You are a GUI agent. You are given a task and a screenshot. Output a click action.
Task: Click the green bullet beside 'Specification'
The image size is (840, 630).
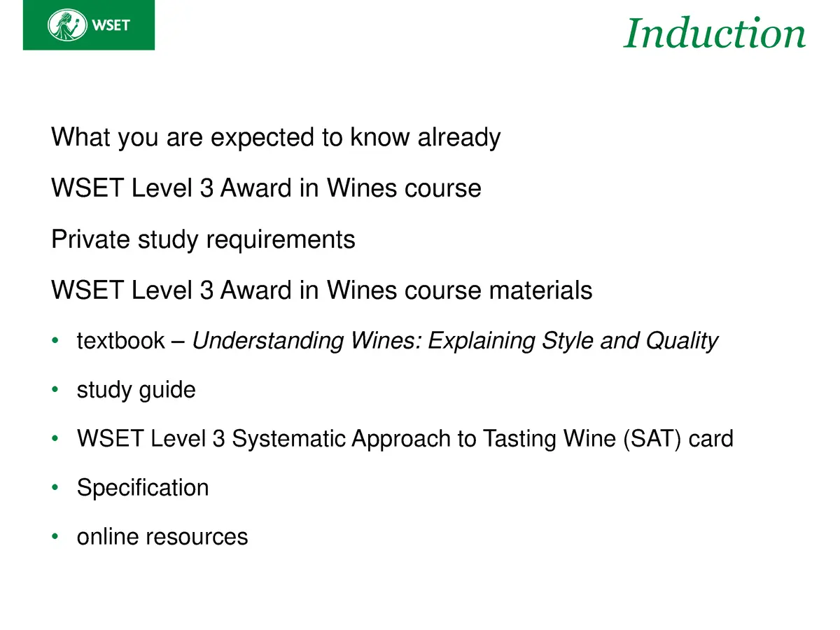[55, 489]
